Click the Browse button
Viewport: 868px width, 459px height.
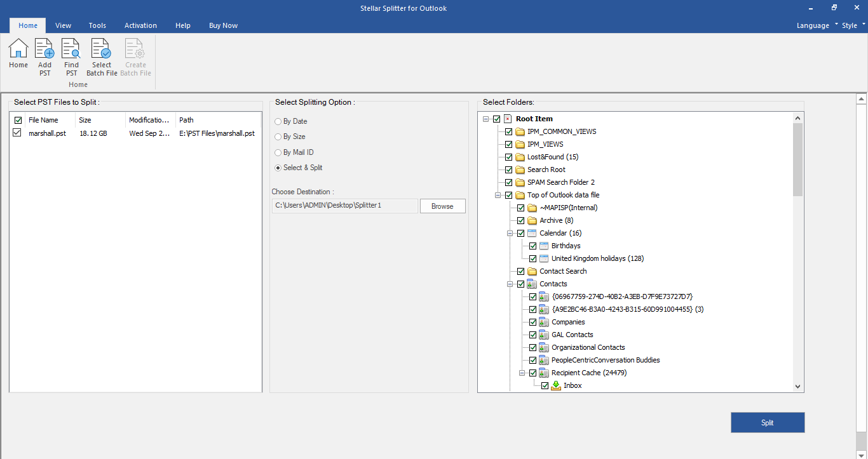[442, 206]
